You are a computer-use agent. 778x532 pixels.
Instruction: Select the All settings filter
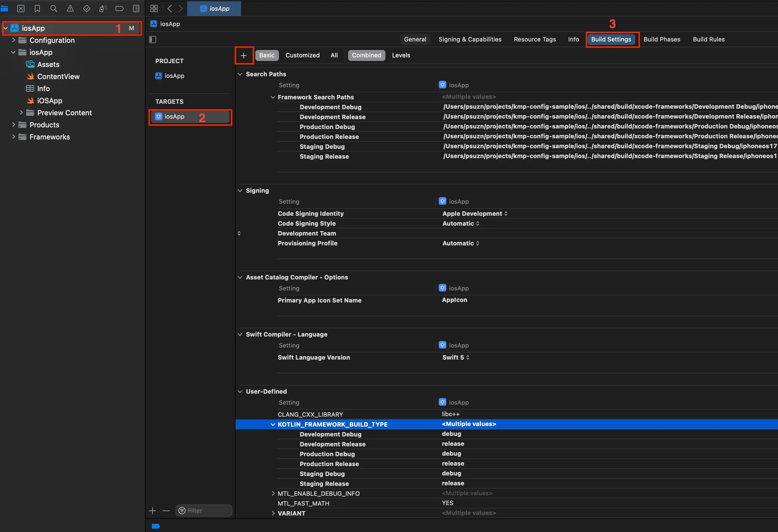click(334, 55)
